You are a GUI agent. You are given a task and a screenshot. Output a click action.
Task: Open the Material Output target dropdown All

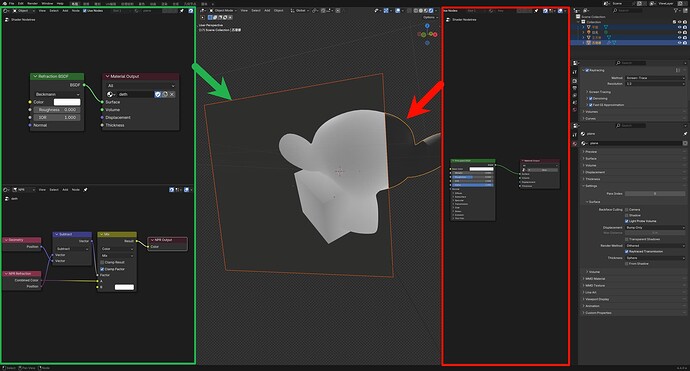[x=140, y=86]
